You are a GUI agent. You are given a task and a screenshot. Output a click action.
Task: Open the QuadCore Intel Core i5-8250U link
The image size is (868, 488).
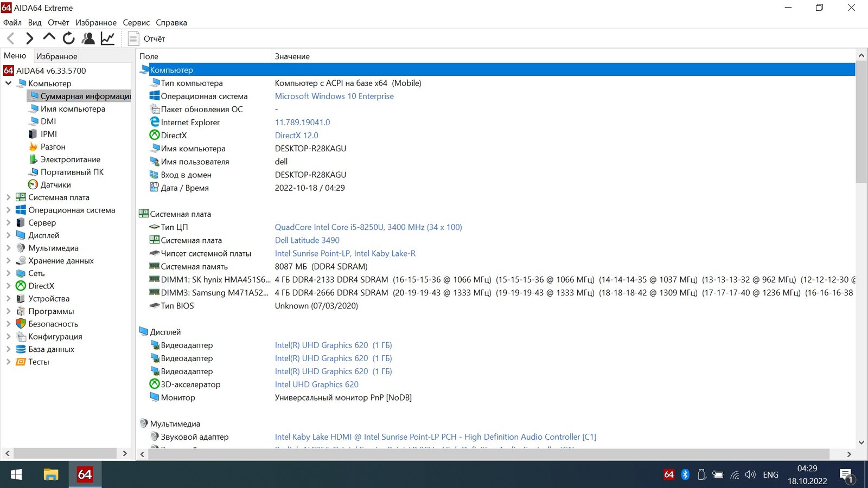[x=368, y=227]
